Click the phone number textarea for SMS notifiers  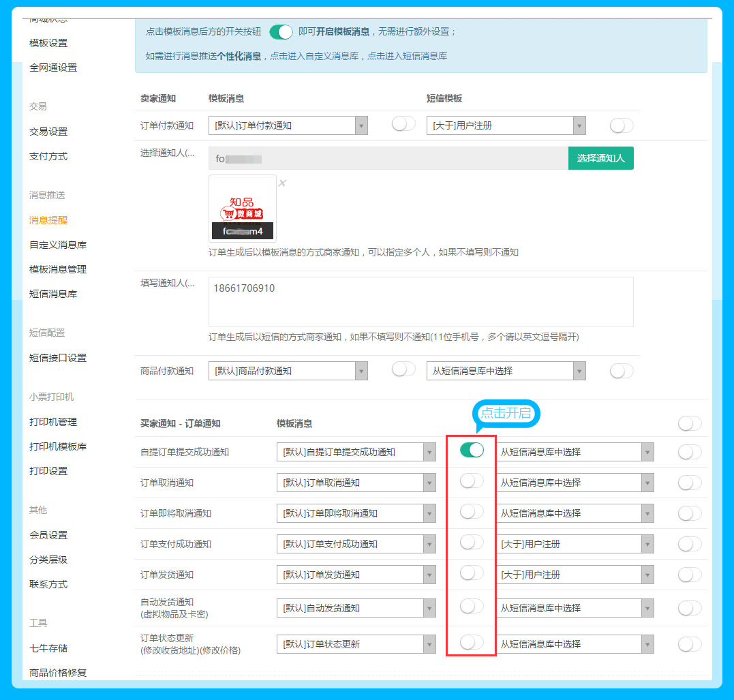point(420,302)
